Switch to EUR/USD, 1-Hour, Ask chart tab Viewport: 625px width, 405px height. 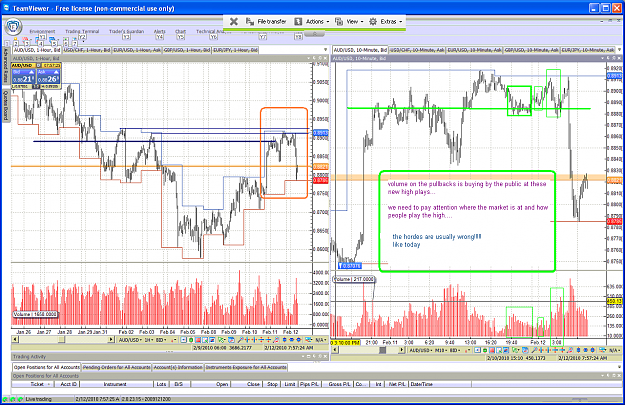(137, 50)
